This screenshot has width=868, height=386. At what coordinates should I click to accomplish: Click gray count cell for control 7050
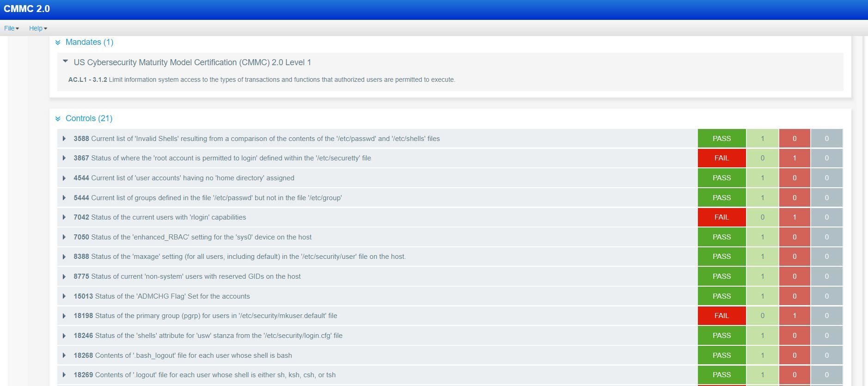(x=826, y=237)
